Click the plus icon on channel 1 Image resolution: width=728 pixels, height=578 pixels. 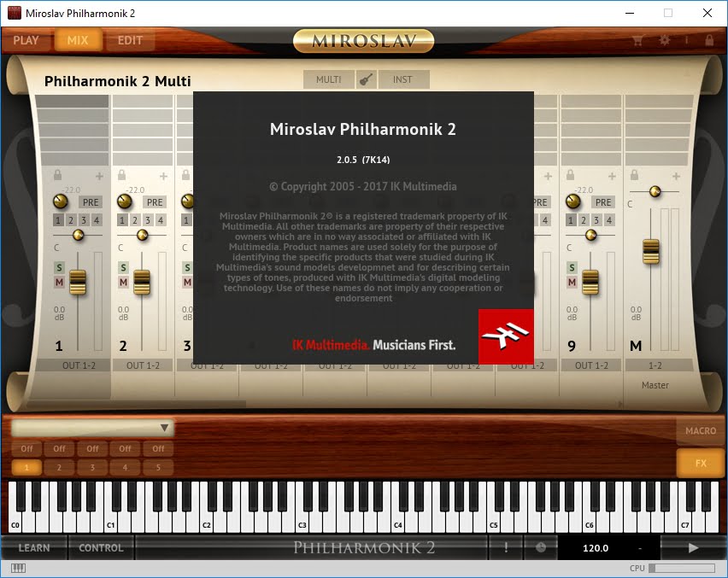coord(99,176)
